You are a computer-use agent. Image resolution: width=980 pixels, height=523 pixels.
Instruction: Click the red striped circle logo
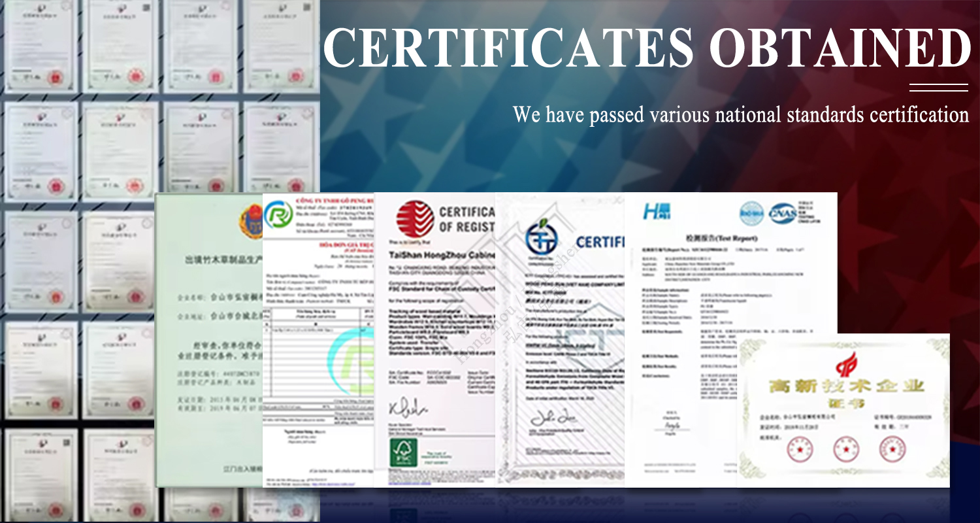click(x=416, y=219)
